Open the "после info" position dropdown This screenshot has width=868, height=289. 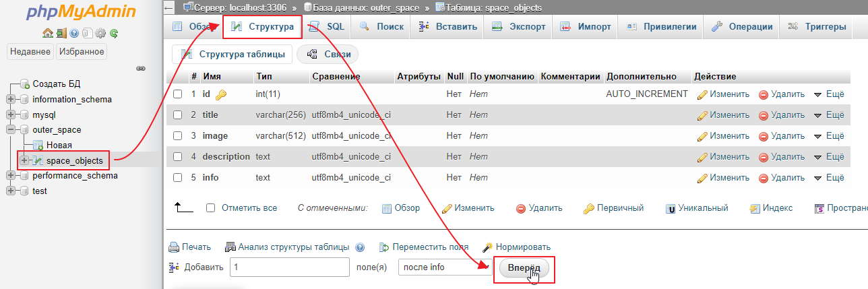pyautogui.click(x=443, y=267)
